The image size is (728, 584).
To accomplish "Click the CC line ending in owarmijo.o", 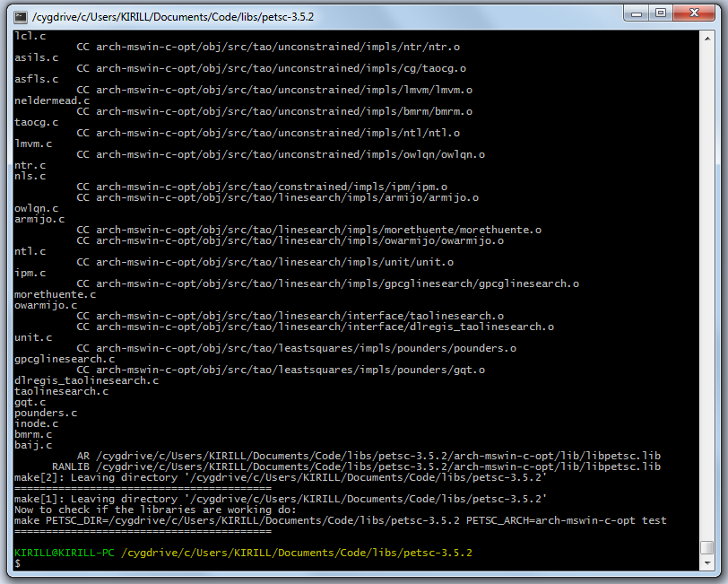I will pos(290,240).
